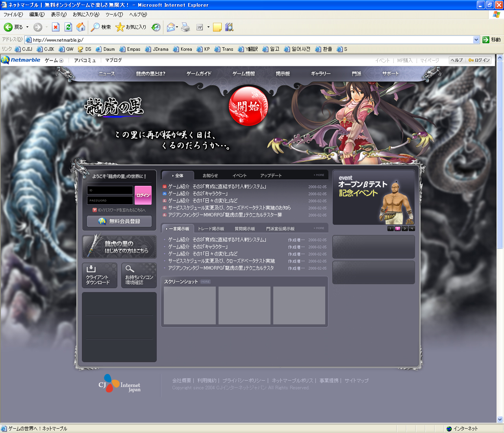Open the 表示(V) menu
This screenshot has height=433, width=504.
pos(59,15)
